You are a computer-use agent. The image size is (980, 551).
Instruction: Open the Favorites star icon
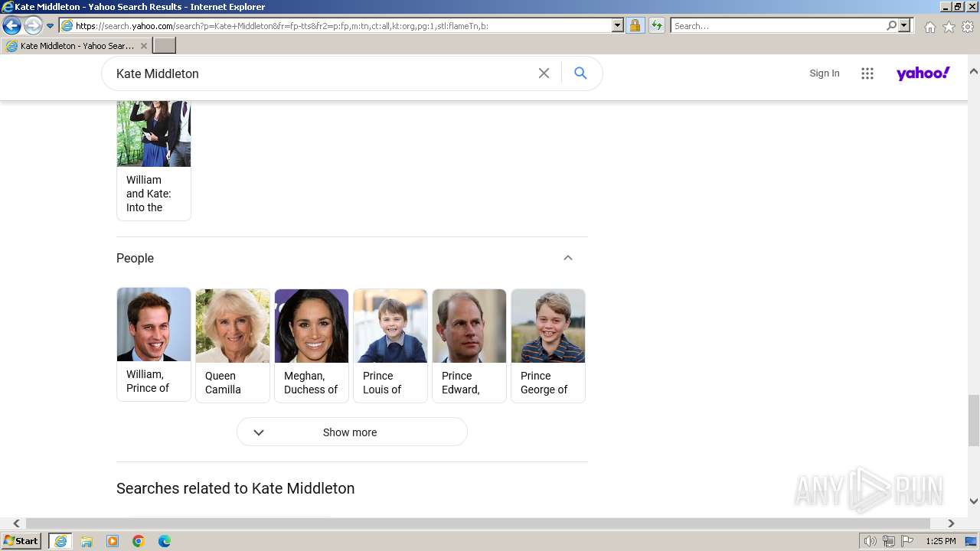click(x=949, y=27)
